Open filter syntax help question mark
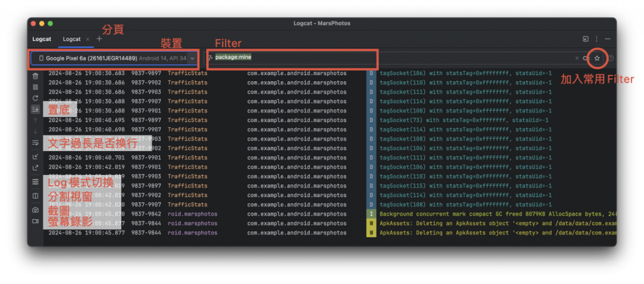644x284 pixels. tap(611, 59)
